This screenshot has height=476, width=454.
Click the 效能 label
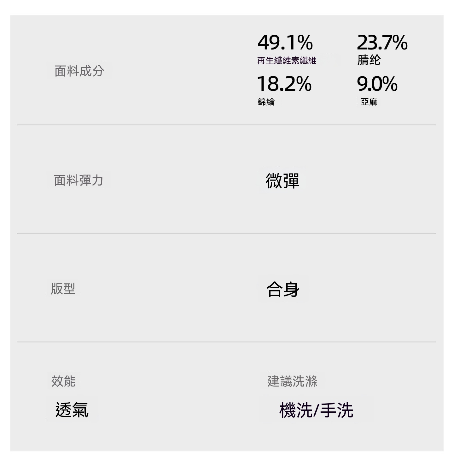tap(63, 381)
